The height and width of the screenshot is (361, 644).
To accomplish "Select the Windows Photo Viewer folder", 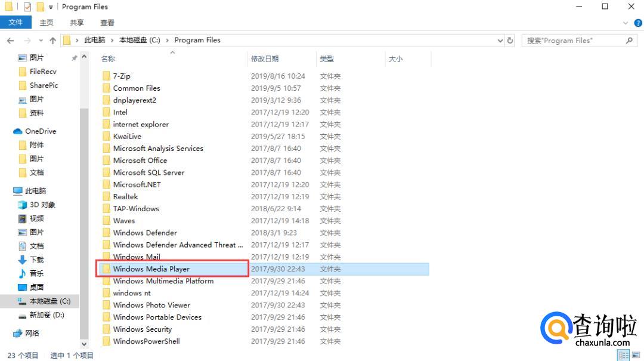I will point(151,305).
